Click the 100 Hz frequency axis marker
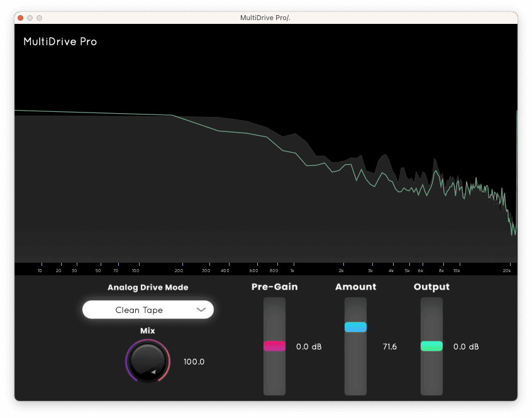 click(x=135, y=270)
